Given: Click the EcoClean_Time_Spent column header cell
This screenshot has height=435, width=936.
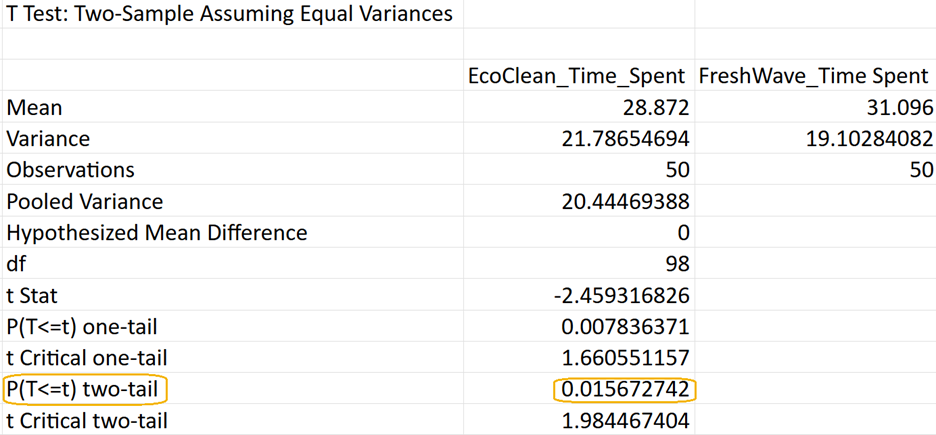Looking at the screenshot, I should tap(577, 76).
